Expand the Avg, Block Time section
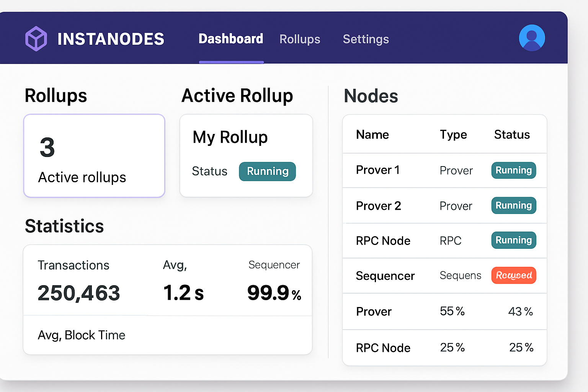The image size is (588, 392). coord(81,335)
